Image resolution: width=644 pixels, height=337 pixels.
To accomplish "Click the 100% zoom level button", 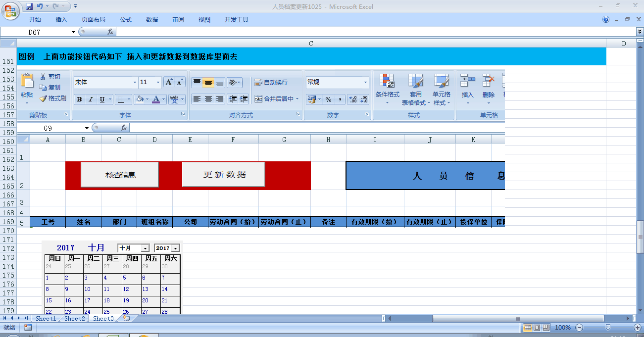I will click(563, 328).
